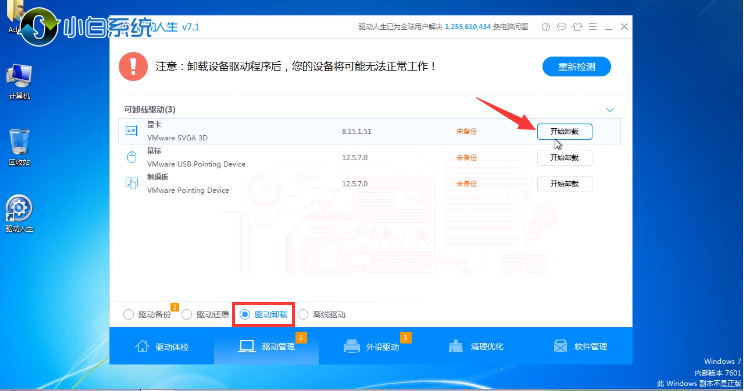This screenshot has height=391, width=744.
Task: Click 未备份 status in 触摸板 row
Action: [x=466, y=184]
